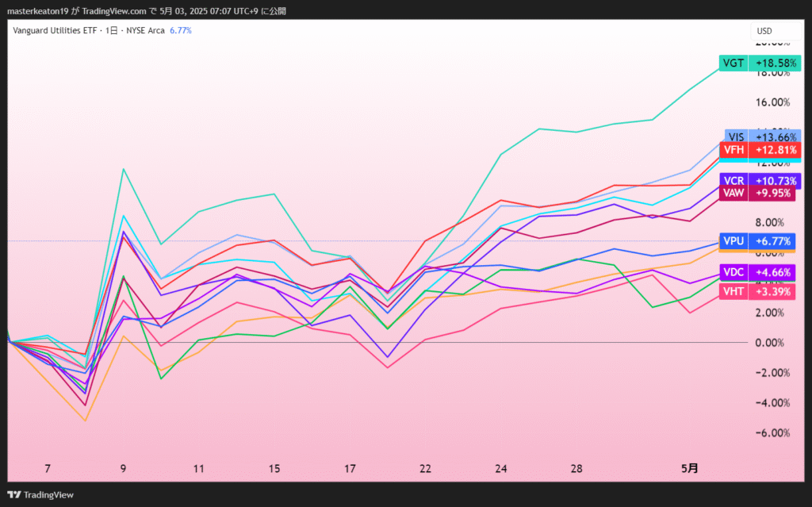The width and height of the screenshot is (812, 507).
Task: Select the VIS ticker label
Action: coord(736,136)
